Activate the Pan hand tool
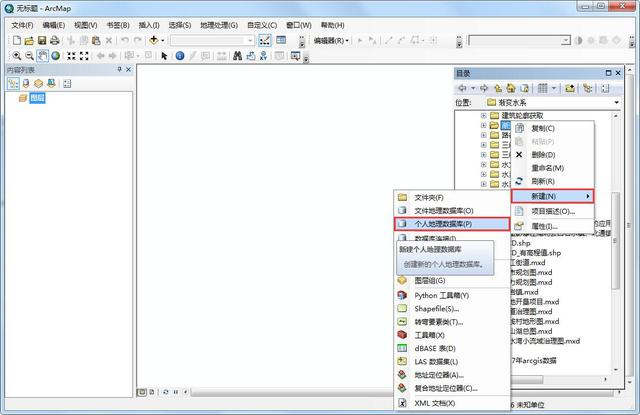 (x=42, y=56)
